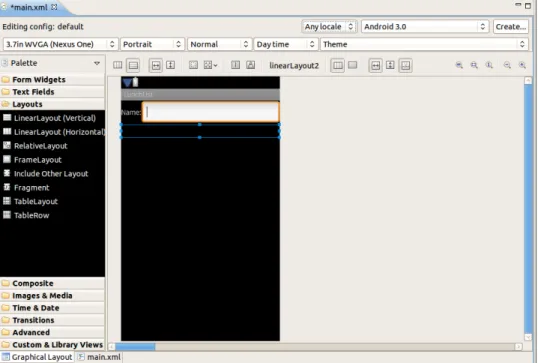Open the Any locale dropdown

(329, 26)
